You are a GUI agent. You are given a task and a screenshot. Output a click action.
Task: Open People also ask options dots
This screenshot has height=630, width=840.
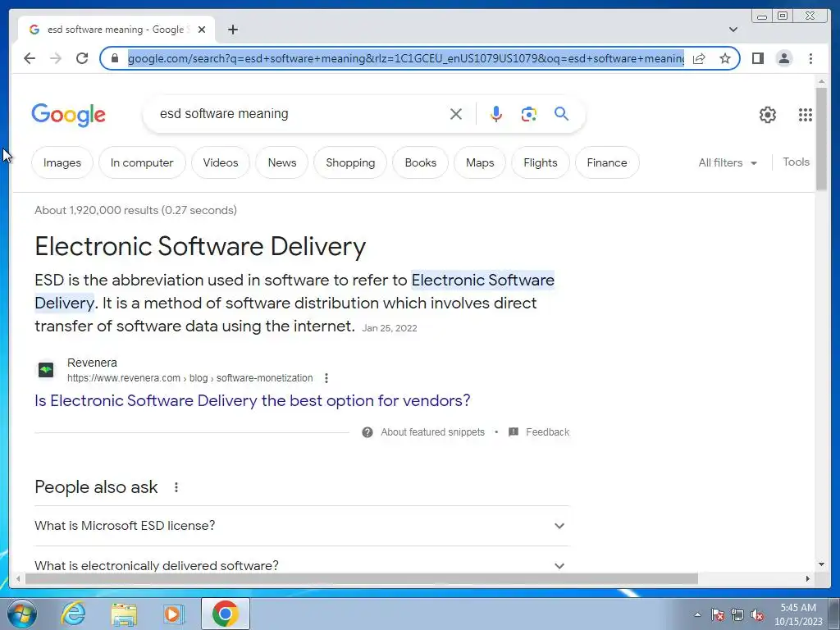click(x=176, y=487)
